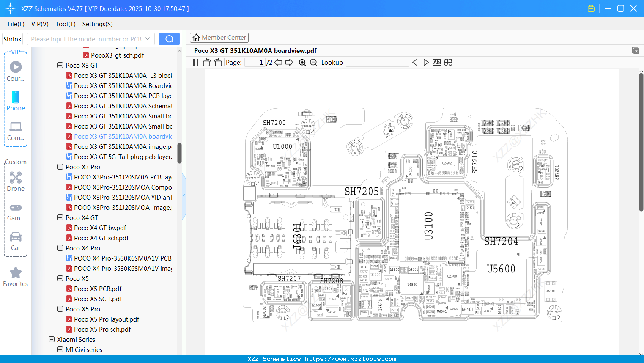Viewport: 644px width, 363px height.
Task: Open the File(F) menu
Action: pyautogui.click(x=16, y=24)
